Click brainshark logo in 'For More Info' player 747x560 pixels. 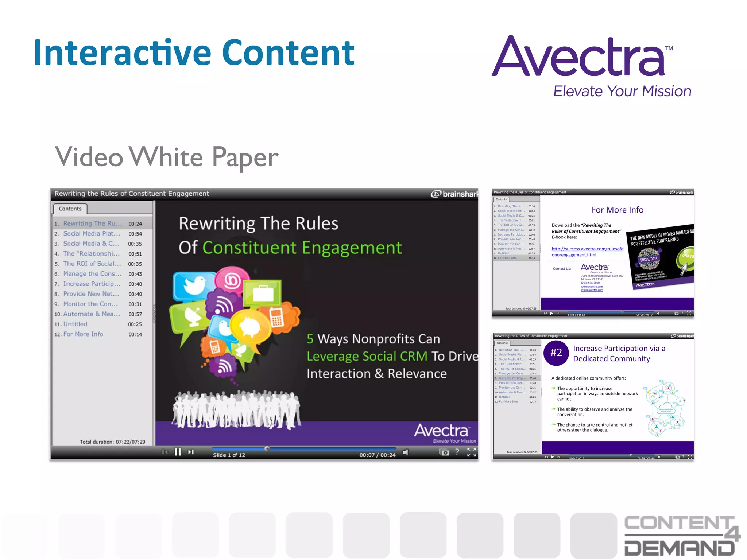point(681,192)
